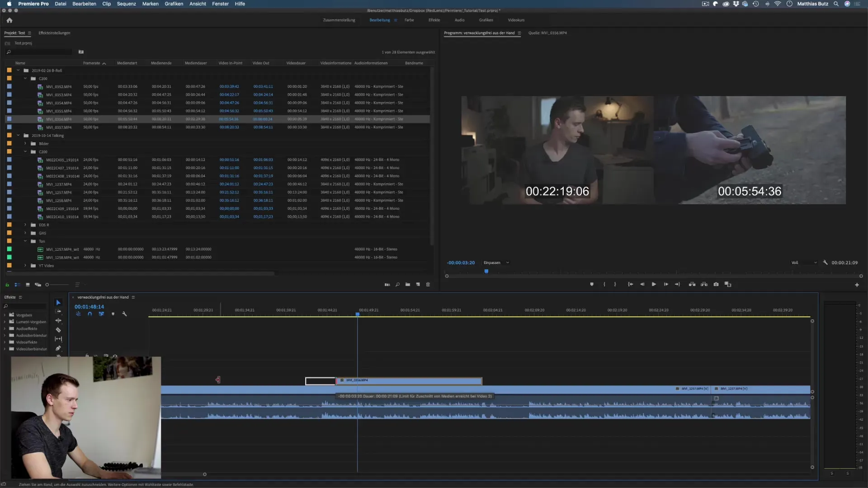Click the New Bin folder icon
Image resolution: width=868 pixels, height=488 pixels.
[x=408, y=285]
